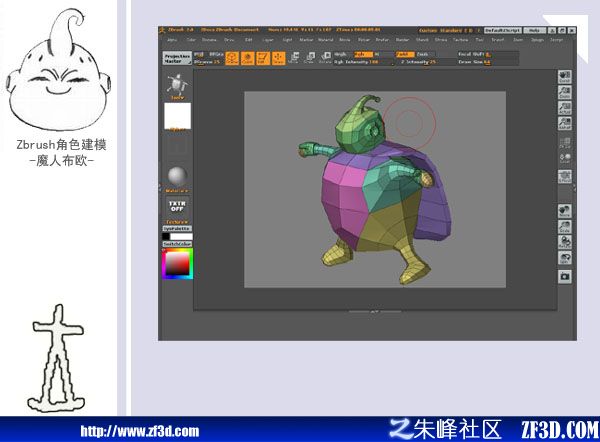The width and height of the screenshot is (600, 442).
Task: Select the gray Move transform icon in top shelf
Action: [294, 58]
